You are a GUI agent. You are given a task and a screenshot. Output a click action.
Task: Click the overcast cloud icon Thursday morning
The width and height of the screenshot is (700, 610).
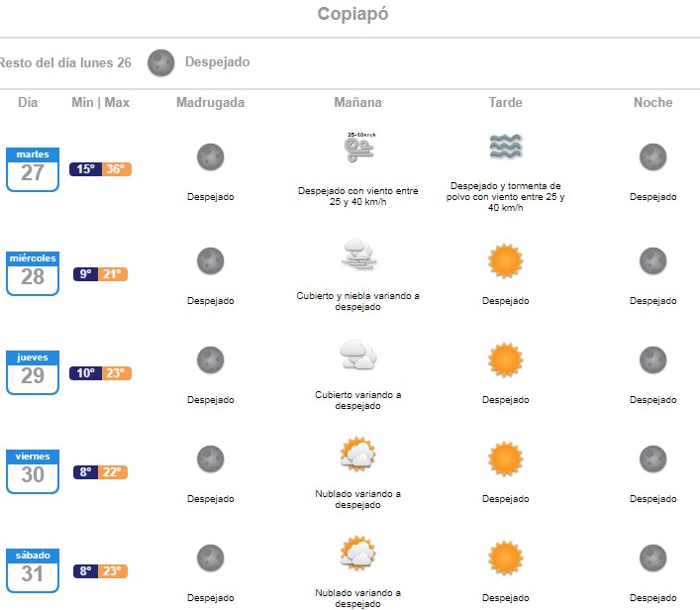[356, 355]
